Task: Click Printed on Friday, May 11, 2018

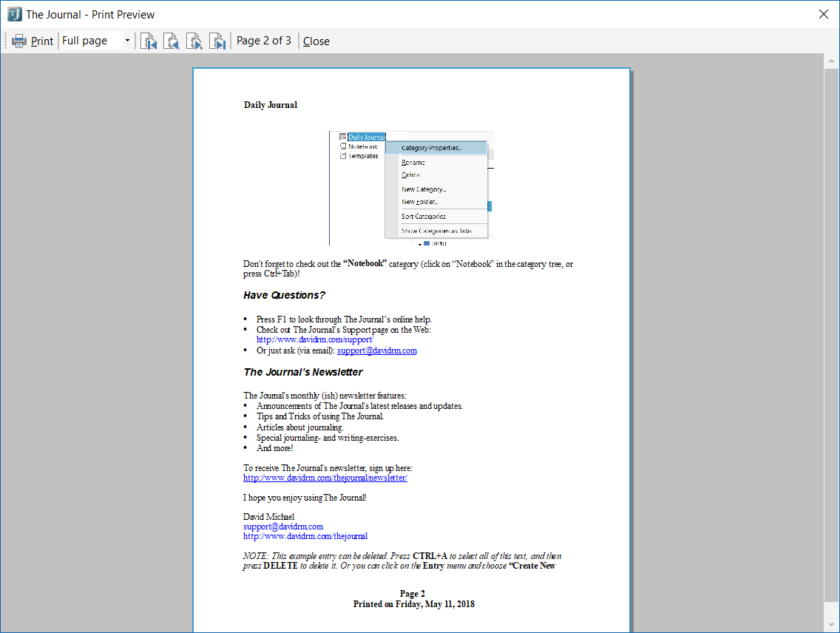Action: pyautogui.click(x=414, y=604)
